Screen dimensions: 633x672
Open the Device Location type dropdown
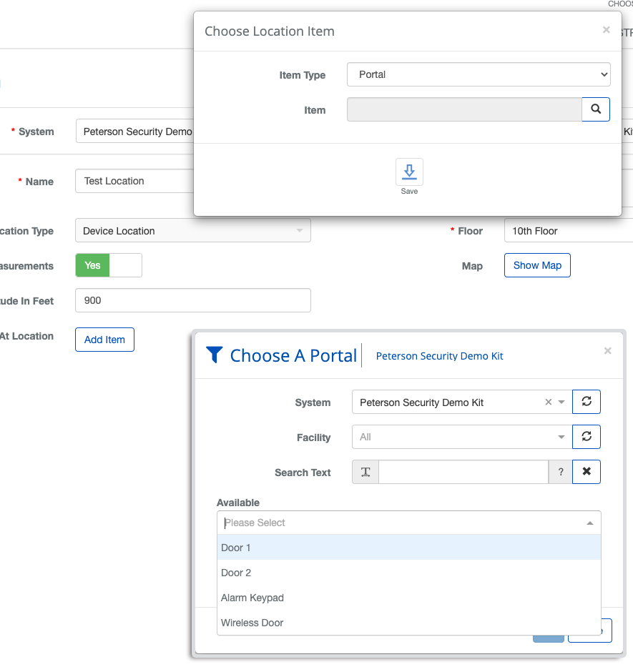192,231
